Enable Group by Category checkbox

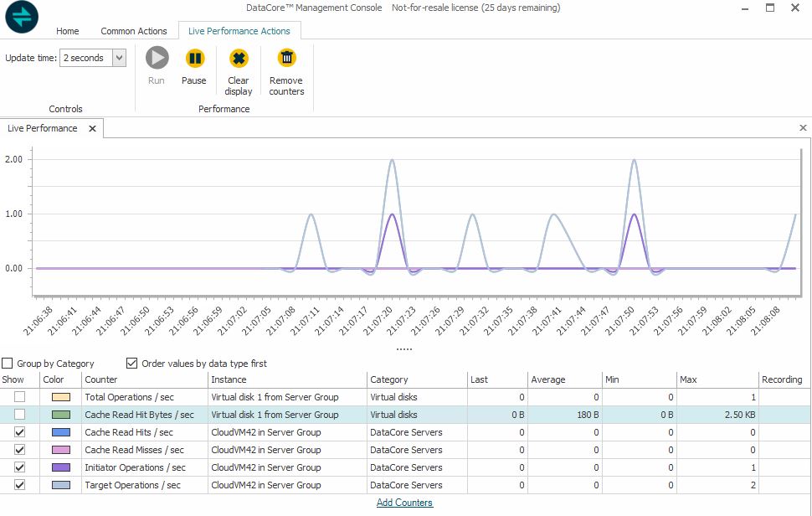coord(8,364)
